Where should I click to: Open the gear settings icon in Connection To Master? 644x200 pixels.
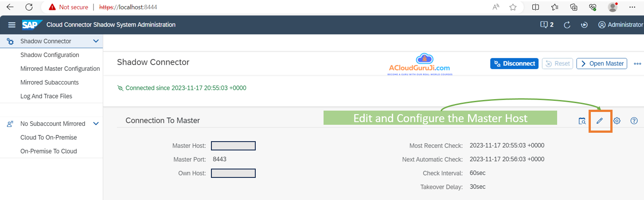tap(617, 121)
